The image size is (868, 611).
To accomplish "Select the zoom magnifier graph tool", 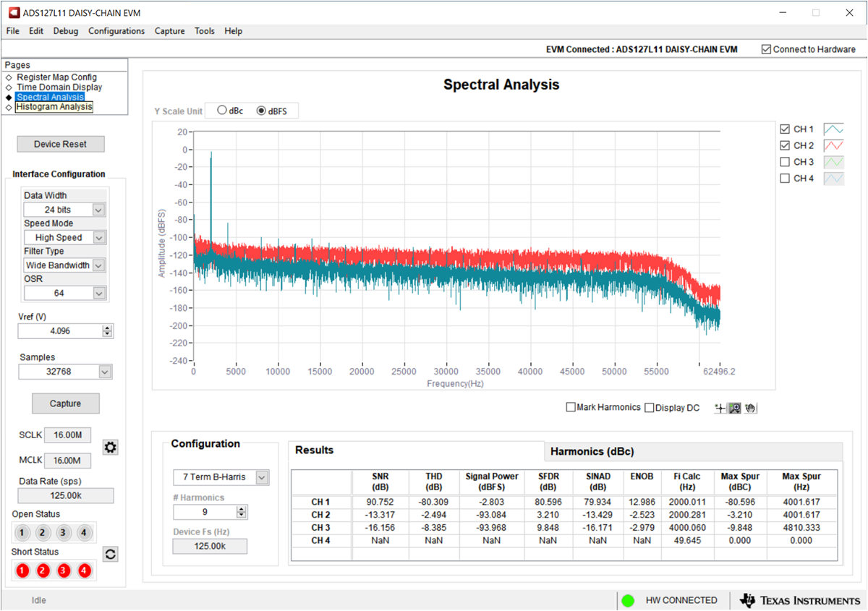I will [x=734, y=409].
